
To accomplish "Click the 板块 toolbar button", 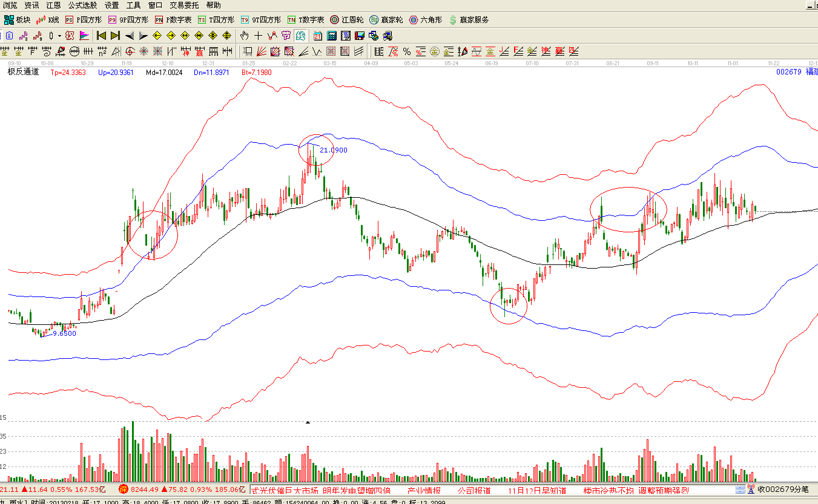I will 17,20.
